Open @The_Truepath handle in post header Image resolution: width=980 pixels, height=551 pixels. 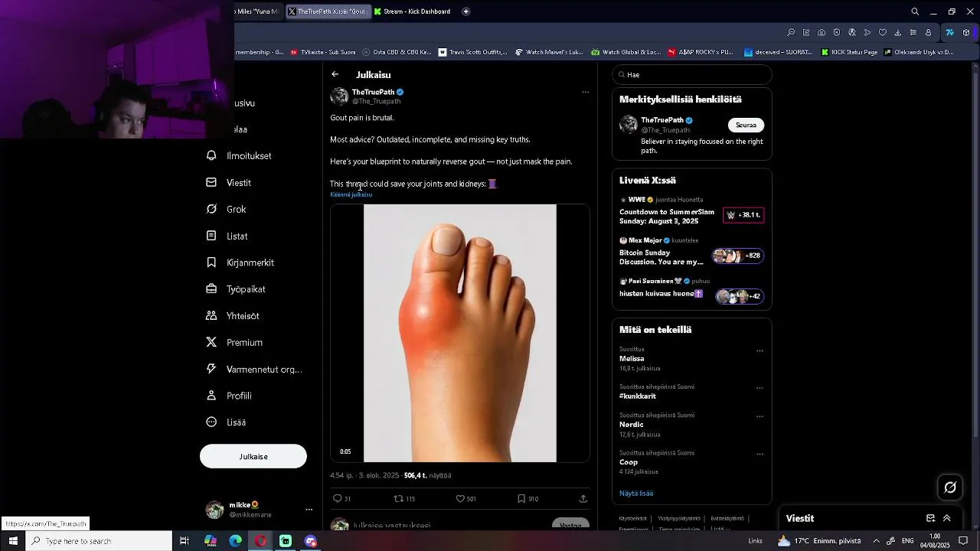click(x=376, y=101)
